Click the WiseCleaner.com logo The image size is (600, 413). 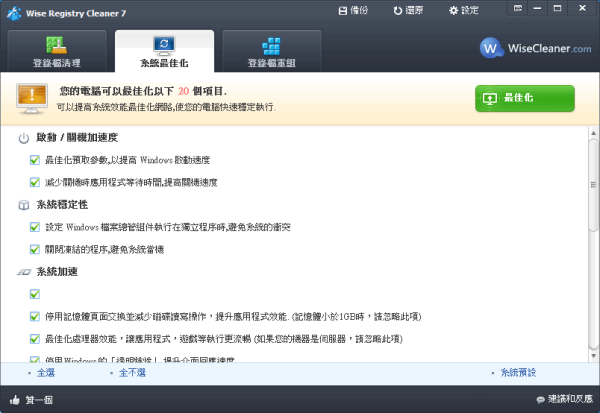click(x=535, y=48)
